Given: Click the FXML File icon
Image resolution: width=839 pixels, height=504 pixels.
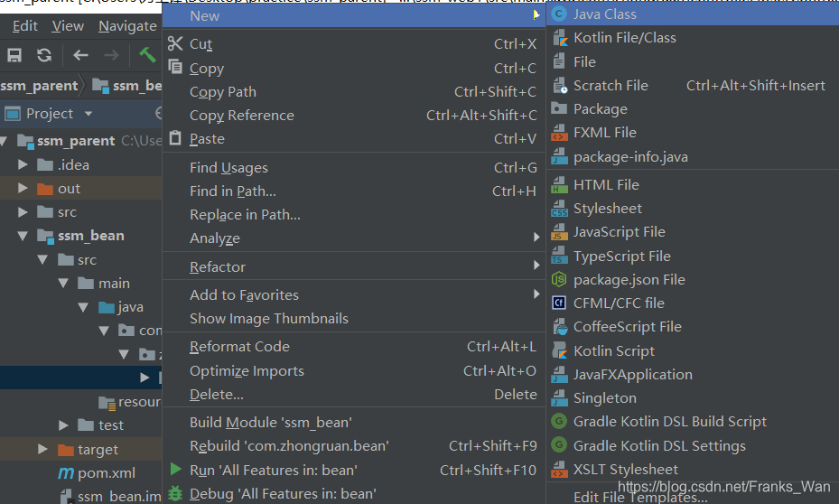Looking at the screenshot, I should (559, 132).
